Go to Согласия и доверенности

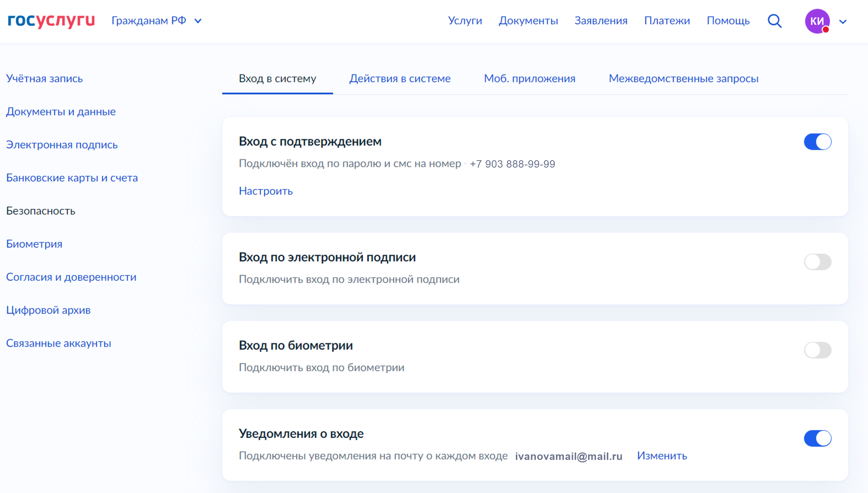[71, 277]
